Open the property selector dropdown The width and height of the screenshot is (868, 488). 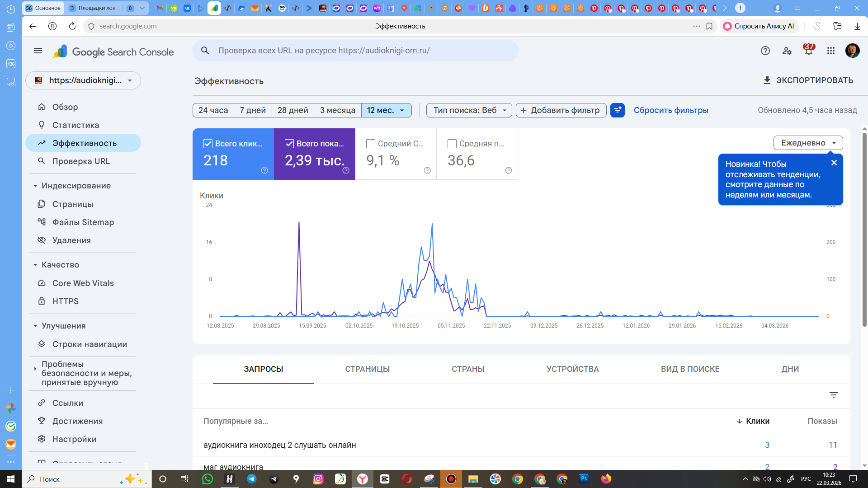83,80
